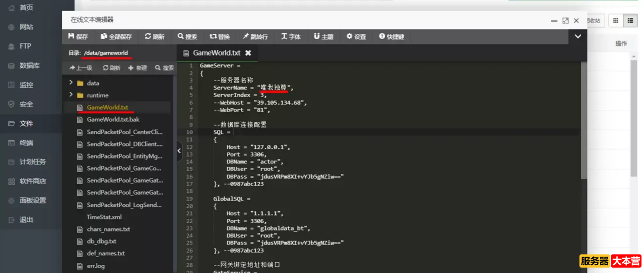Maximize the online text editor window
This screenshot has width=644, height=273.
[x=565, y=20]
